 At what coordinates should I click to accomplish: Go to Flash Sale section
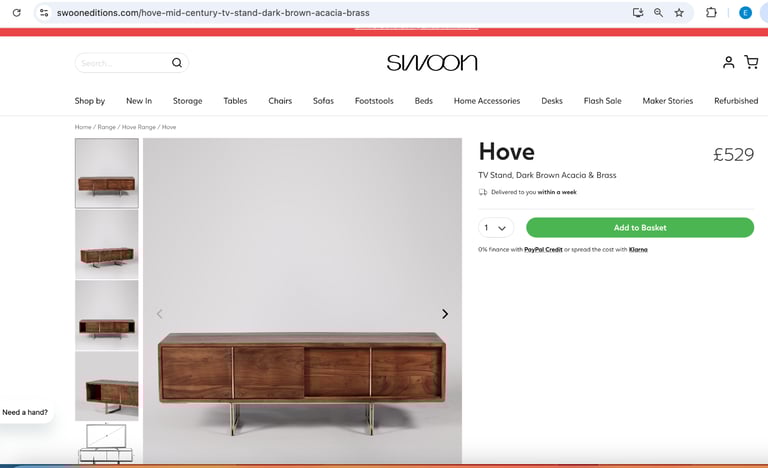602,100
